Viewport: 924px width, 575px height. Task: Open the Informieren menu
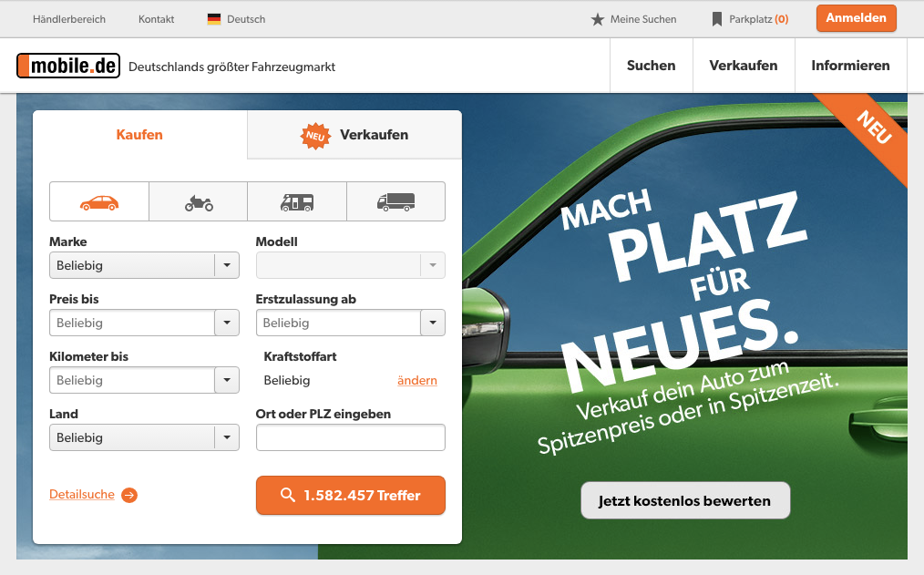(x=851, y=66)
